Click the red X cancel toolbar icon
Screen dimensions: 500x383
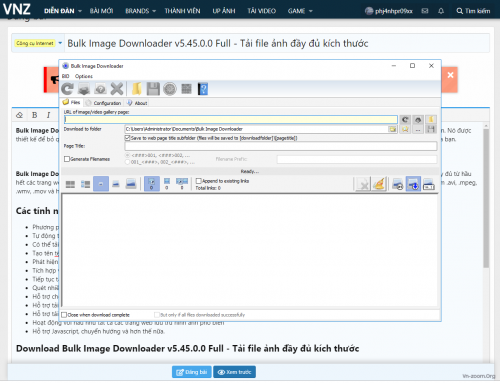click(117, 89)
